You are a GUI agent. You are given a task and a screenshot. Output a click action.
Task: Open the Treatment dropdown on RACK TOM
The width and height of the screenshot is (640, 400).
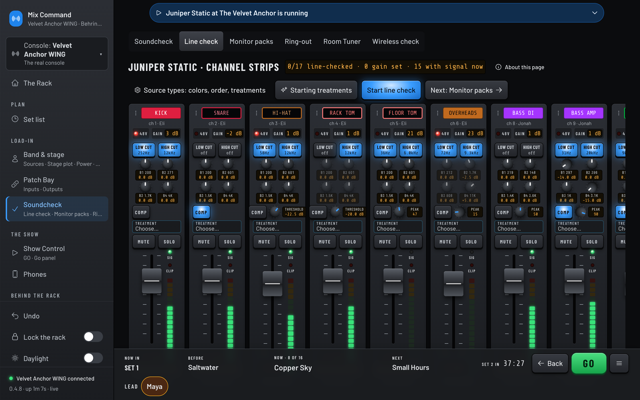(x=338, y=227)
